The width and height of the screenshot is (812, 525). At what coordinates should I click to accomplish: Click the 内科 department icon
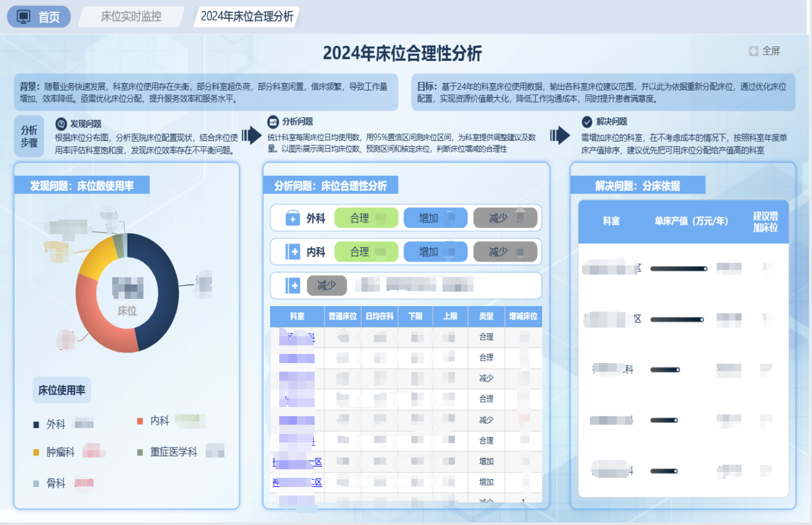point(292,252)
